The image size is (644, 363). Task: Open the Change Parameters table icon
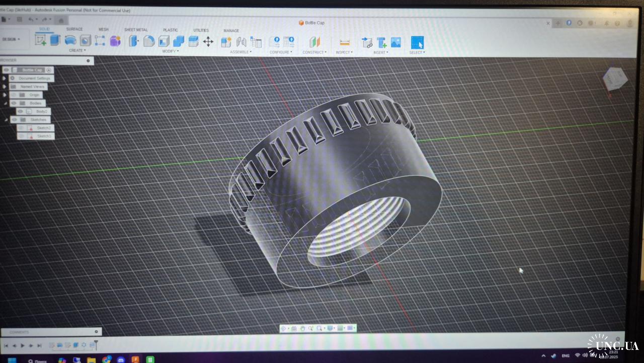click(256, 42)
